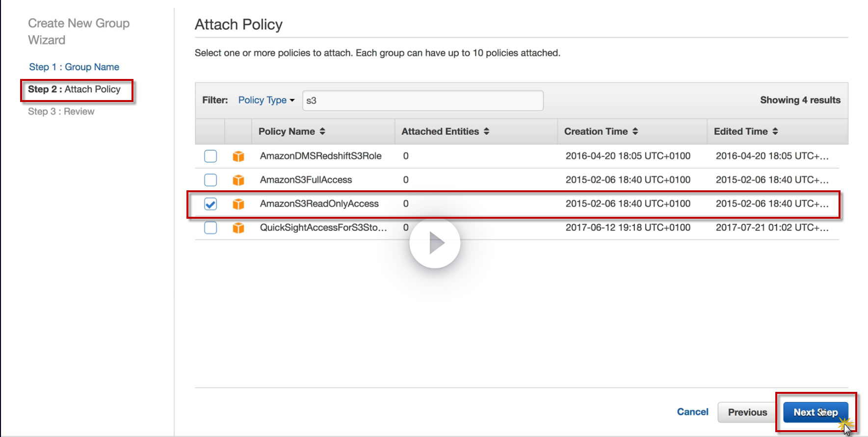868x437 pixels.
Task: Sort by Edited Time using sort arrows
Action: point(775,131)
